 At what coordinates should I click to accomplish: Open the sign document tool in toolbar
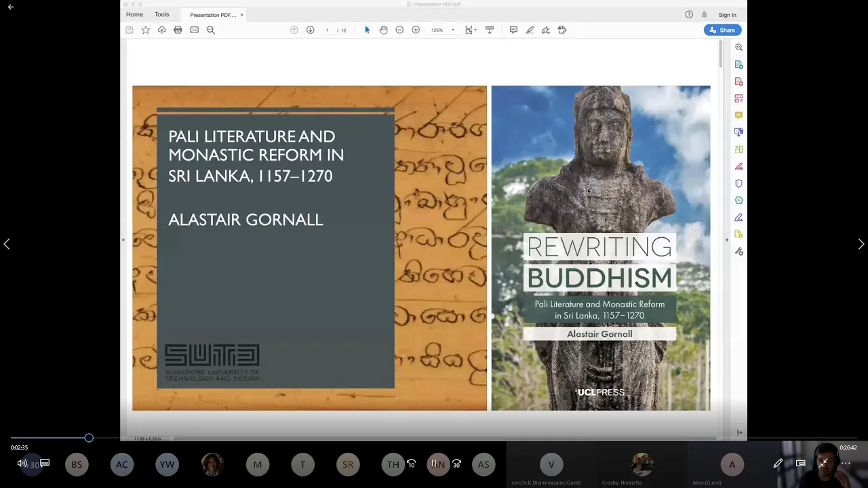coord(546,30)
